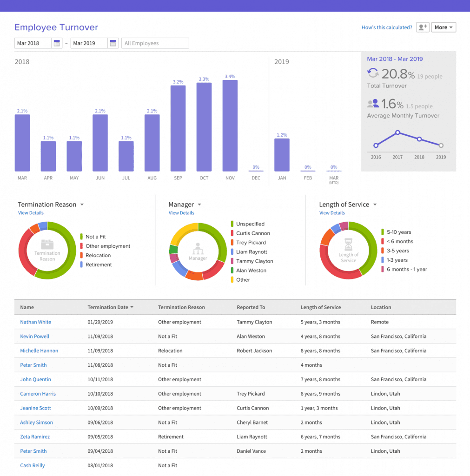Open the More menu
This screenshot has height=476, width=470.
[x=443, y=27]
